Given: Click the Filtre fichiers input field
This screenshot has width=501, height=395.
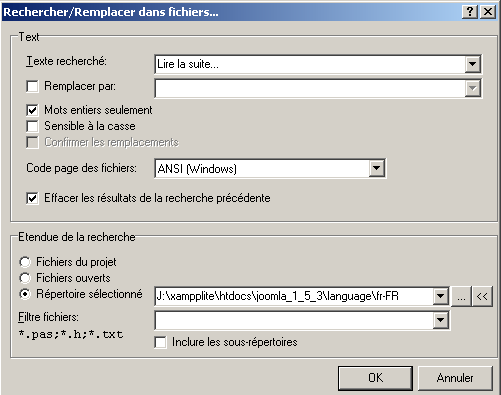Looking at the screenshot, I should [294, 320].
